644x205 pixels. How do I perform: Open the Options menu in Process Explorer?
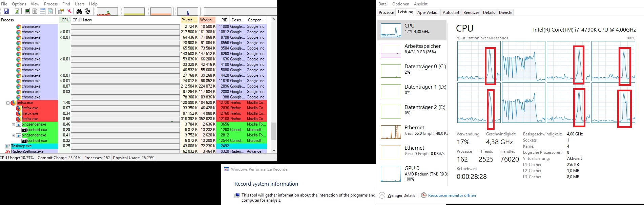click(x=19, y=4)
